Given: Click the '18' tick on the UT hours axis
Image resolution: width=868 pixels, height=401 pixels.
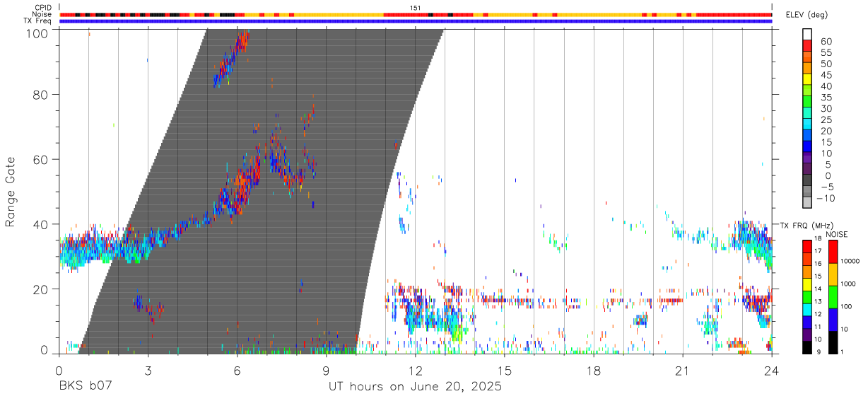Looking at the screenshot, I should click(593, 370).
